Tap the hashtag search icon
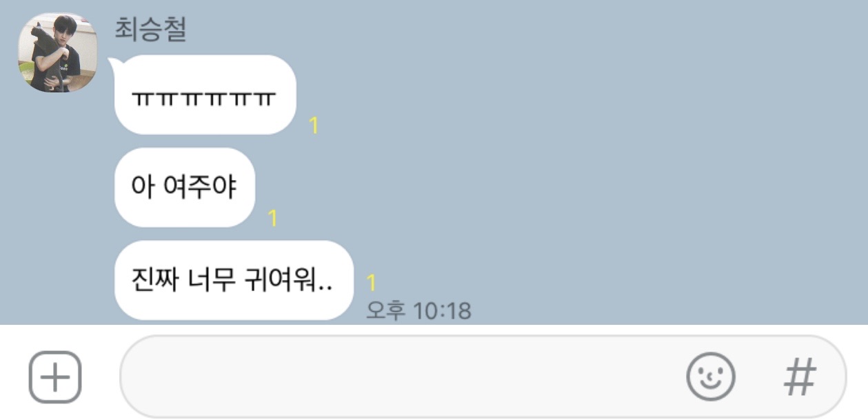This screenshot has width=868, height=420. (800, 377)
